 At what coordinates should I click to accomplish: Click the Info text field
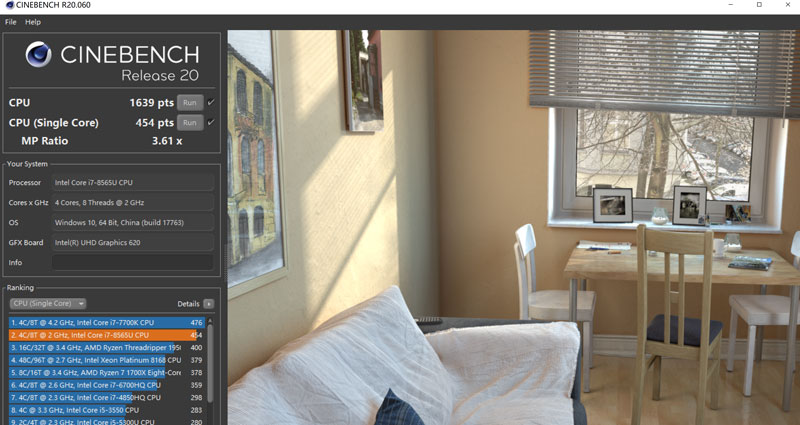point(133,262)
